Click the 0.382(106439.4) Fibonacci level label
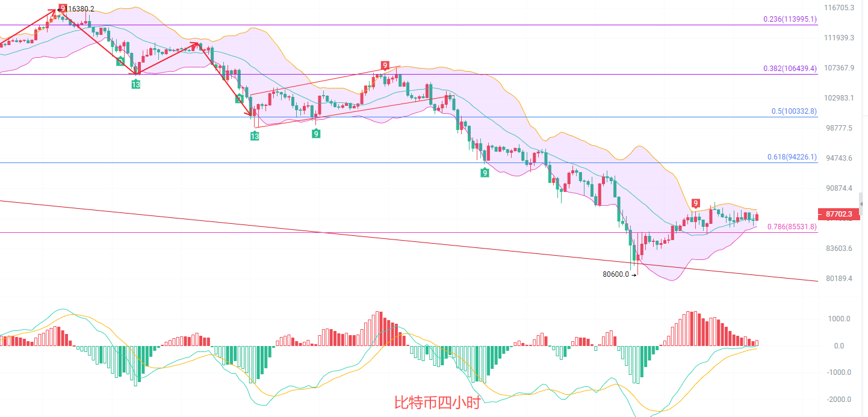This screenshot has height=417, width=868. click(790, 69)
